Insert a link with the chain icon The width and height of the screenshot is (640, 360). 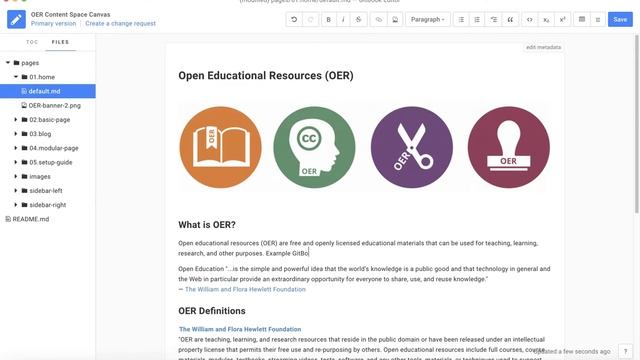coord(378,19)
